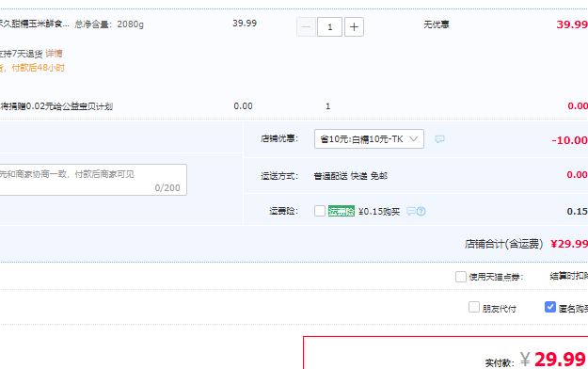Click the seller message note field
This screenshot has width=588, height=369.
click(92, 180)
